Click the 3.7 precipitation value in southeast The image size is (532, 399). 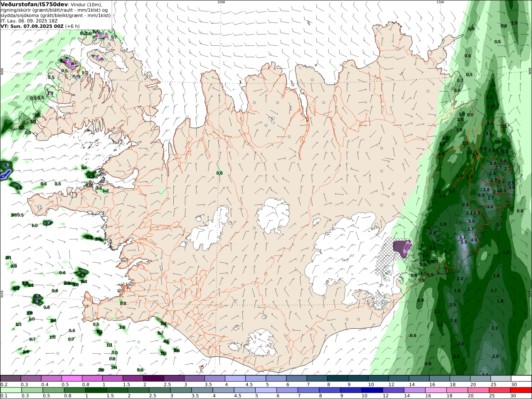click(470, 229)
